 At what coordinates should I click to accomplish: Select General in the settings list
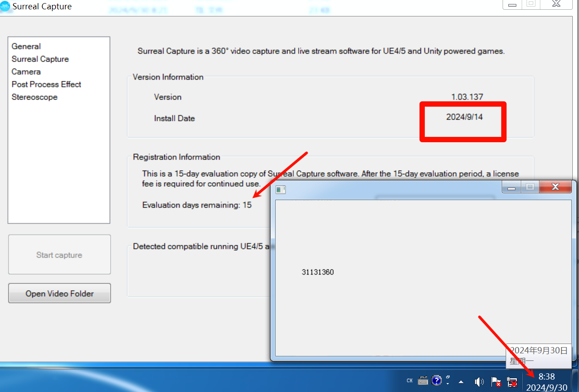coord(26,46)
